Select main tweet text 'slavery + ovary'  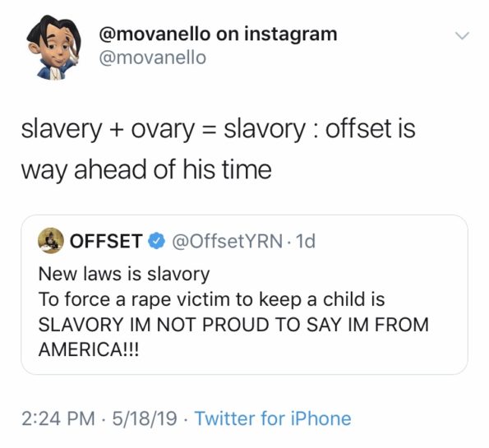(108, 129)
